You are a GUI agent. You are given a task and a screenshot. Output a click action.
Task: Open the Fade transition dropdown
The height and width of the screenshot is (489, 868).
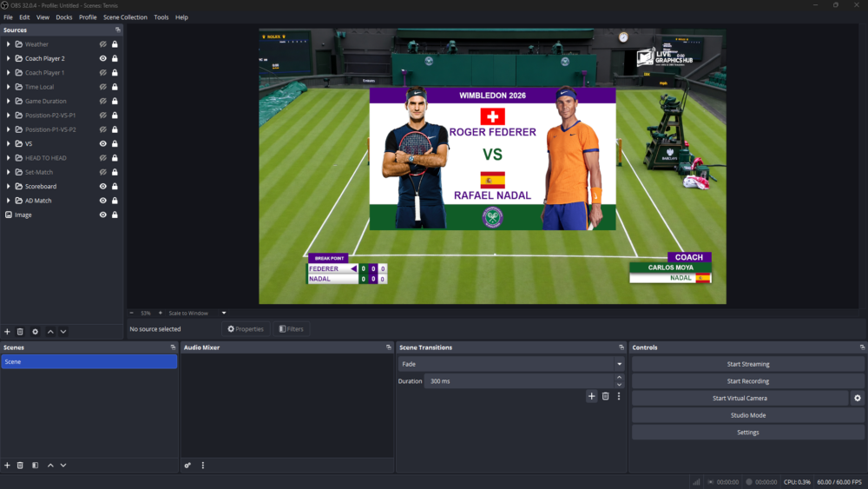[x=511, y=364]
